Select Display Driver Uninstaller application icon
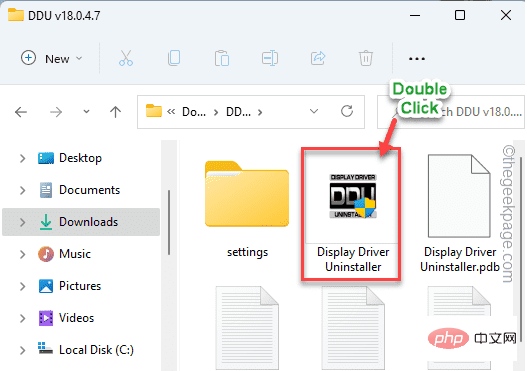 [x=353, y=196]
